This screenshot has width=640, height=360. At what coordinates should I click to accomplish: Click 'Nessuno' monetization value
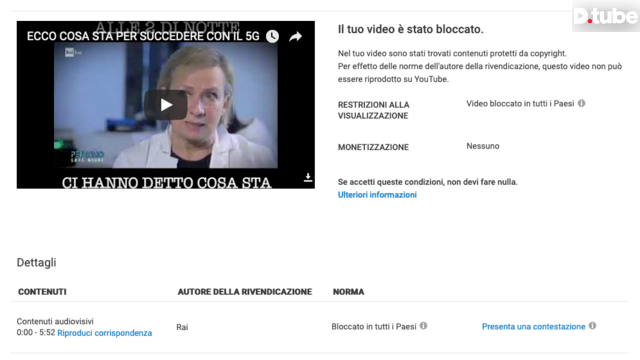click(483, 146)
